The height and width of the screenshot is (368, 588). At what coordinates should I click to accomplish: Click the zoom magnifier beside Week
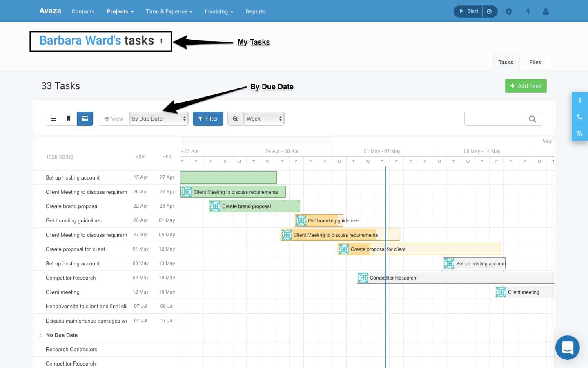tap(235, 119)
